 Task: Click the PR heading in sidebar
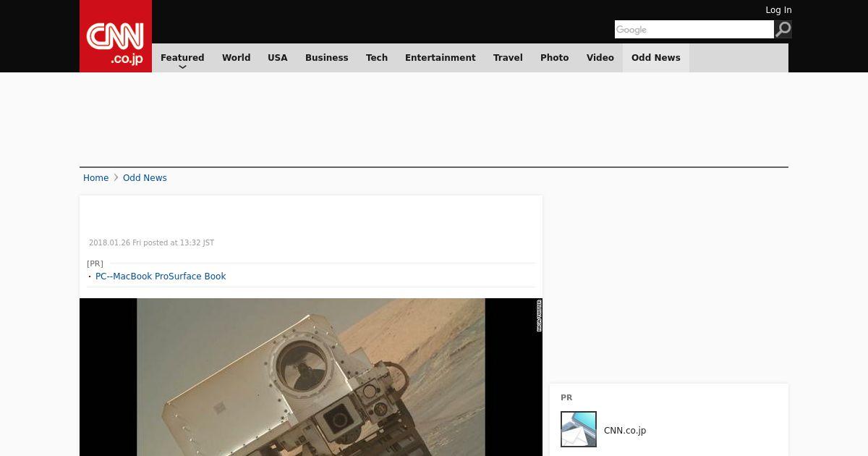click(566, 397)
